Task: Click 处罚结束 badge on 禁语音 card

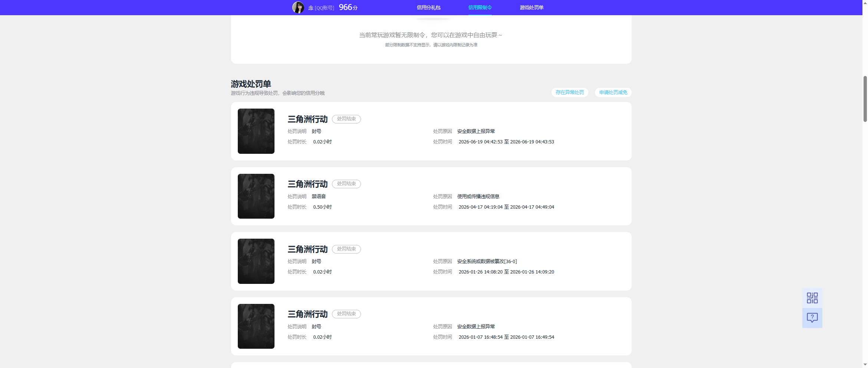Action: point(346,184)
